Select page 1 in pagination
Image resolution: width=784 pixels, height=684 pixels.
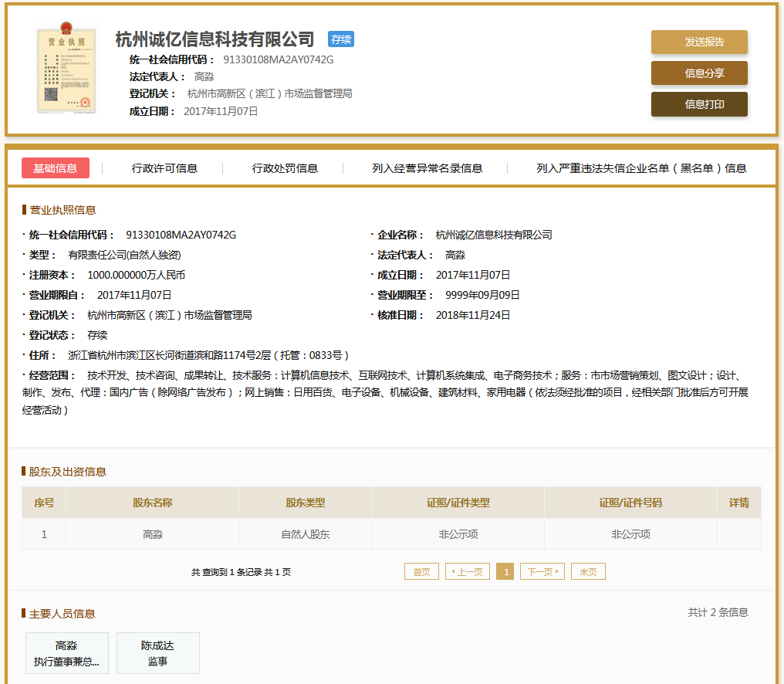505,572
